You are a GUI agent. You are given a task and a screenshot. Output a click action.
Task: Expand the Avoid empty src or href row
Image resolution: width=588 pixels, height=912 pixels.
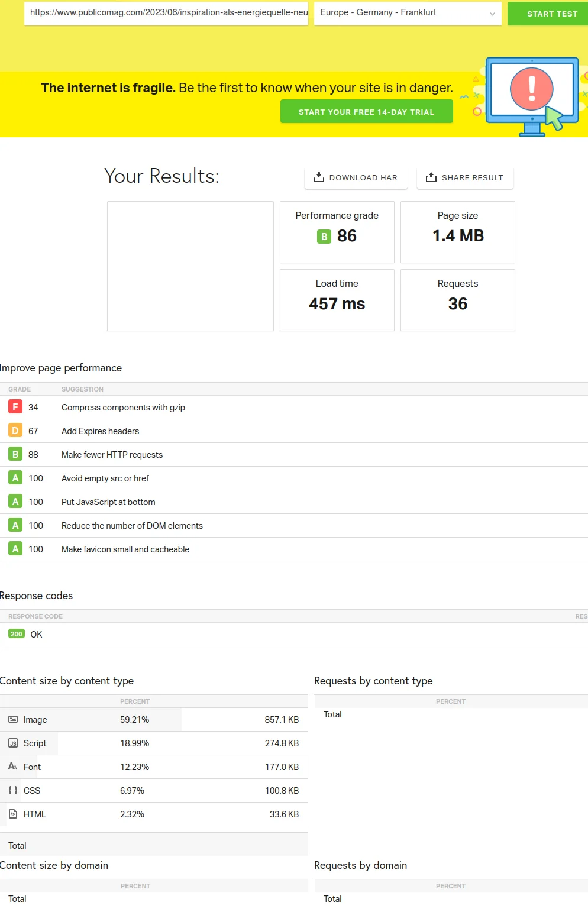coord(105,478)
